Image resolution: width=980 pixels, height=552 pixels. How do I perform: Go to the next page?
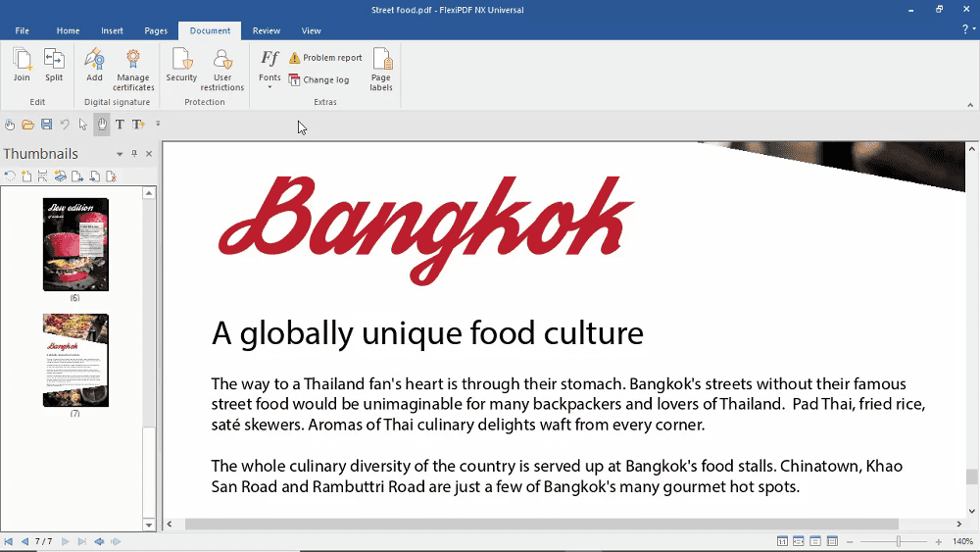coord(65,541)
